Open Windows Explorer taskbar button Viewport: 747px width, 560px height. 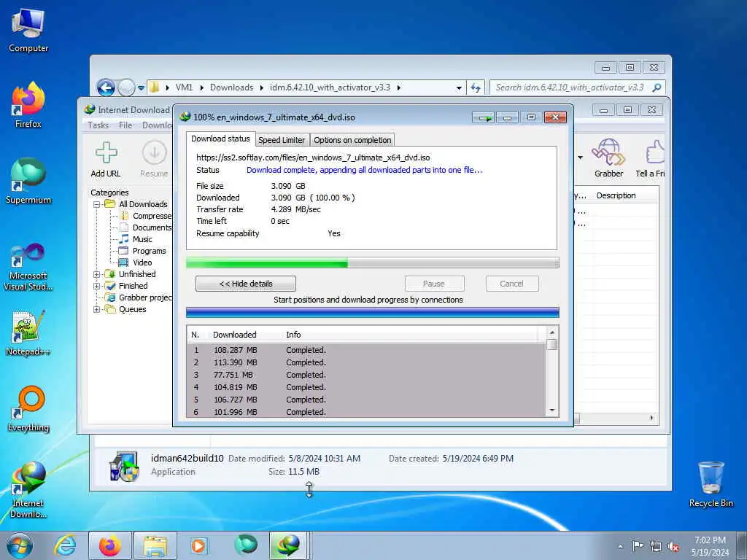[155, 545]
